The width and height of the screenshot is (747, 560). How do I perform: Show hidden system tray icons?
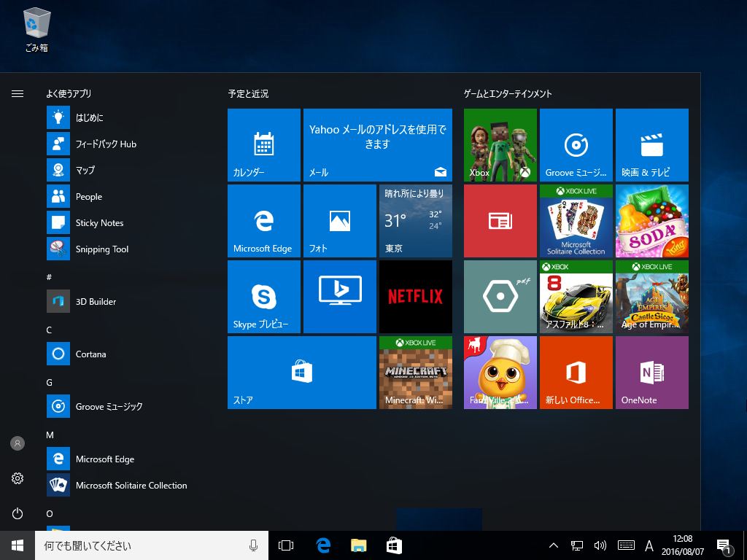point(553,545)
